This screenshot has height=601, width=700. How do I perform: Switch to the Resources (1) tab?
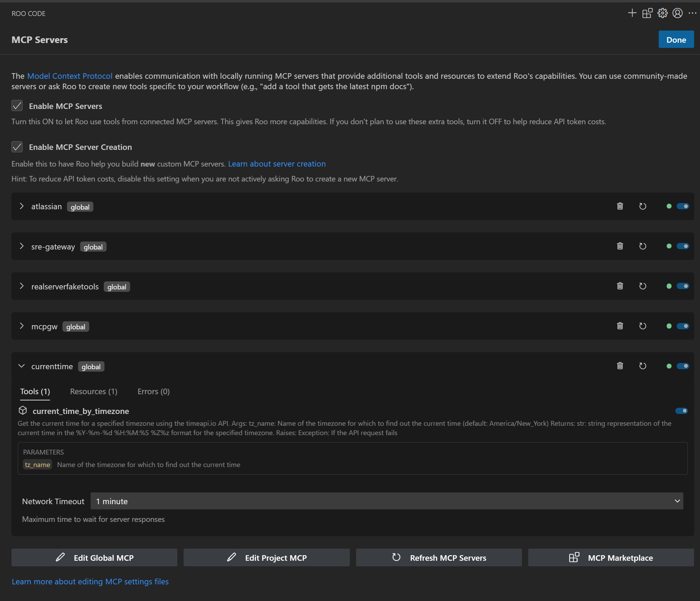[x=93, y=391]
